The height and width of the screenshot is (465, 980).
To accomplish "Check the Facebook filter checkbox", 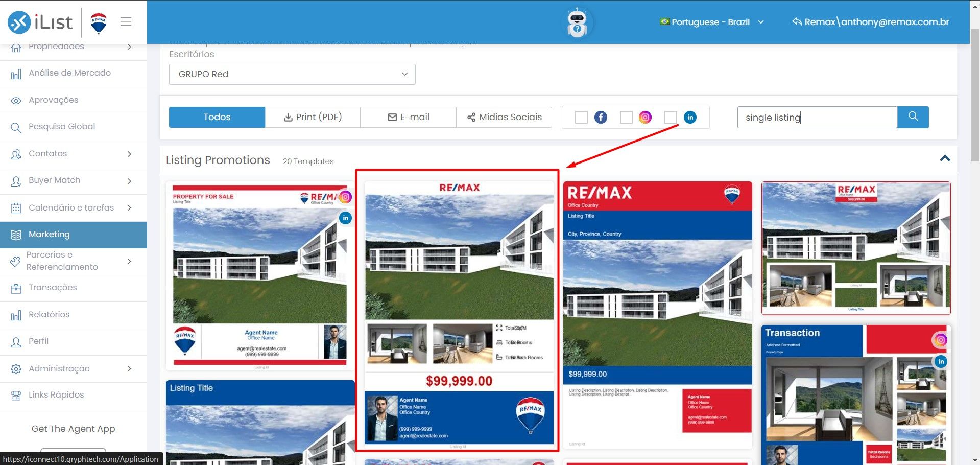I will tap(581, 118).
